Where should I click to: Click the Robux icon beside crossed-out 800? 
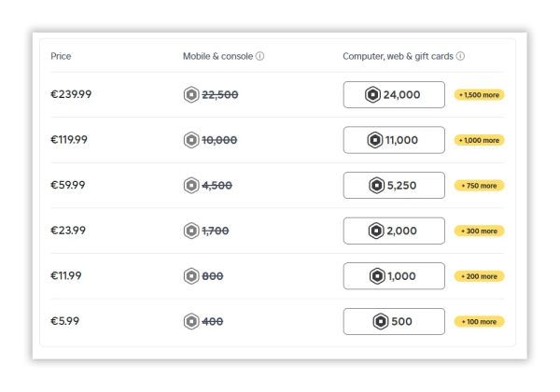coord(191,276)
